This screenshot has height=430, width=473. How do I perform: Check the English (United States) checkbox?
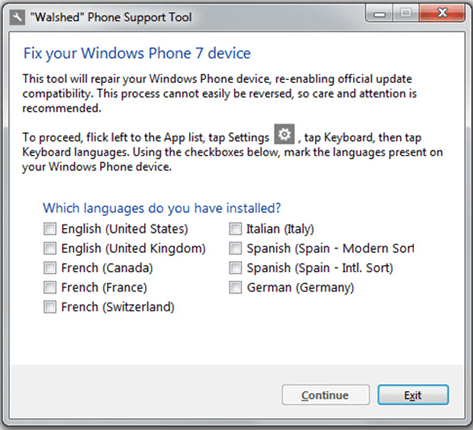[x=50, y=229]
